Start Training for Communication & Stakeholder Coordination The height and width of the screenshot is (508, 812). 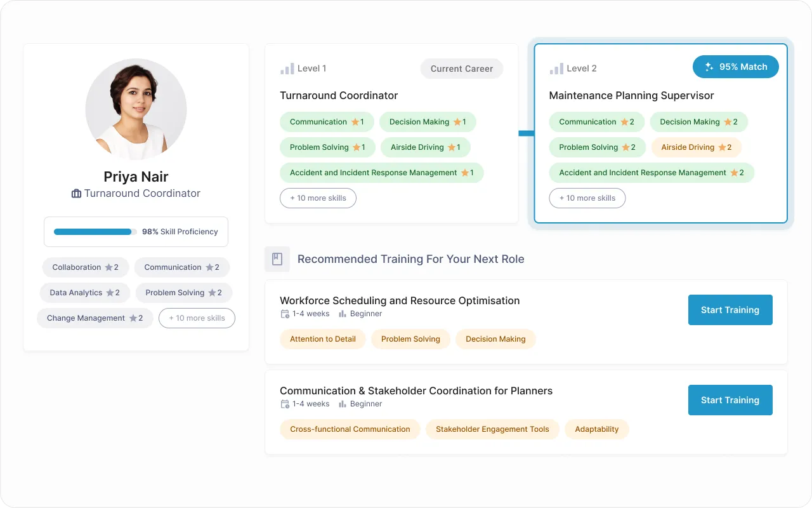tap(730, 400)
